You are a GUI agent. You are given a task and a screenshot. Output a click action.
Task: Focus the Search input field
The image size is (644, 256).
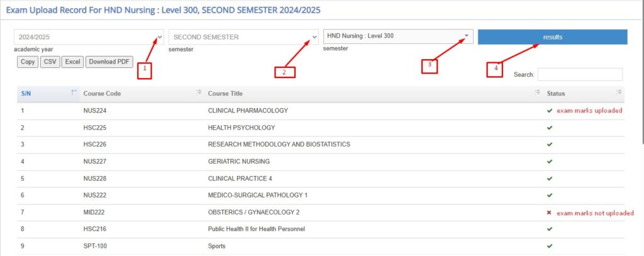click(580, 74)
